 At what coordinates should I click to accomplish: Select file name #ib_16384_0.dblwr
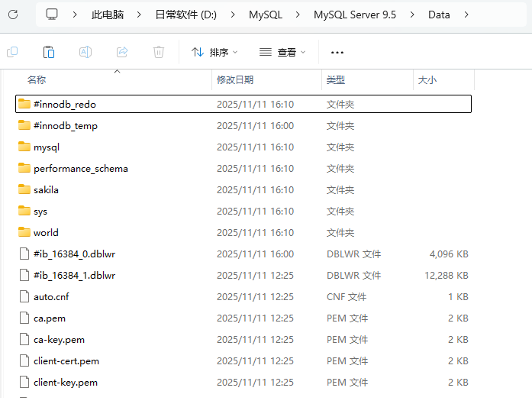(74, 254)
